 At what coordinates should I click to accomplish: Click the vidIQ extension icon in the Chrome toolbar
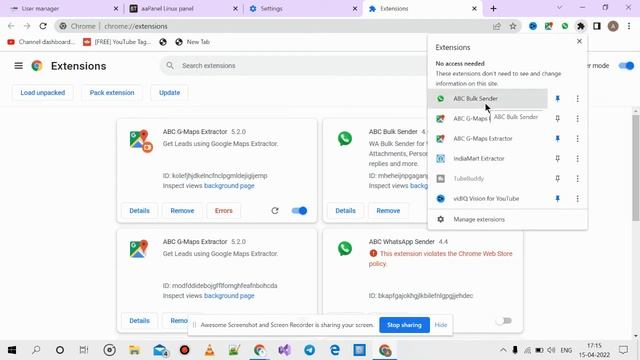(533, 26)
